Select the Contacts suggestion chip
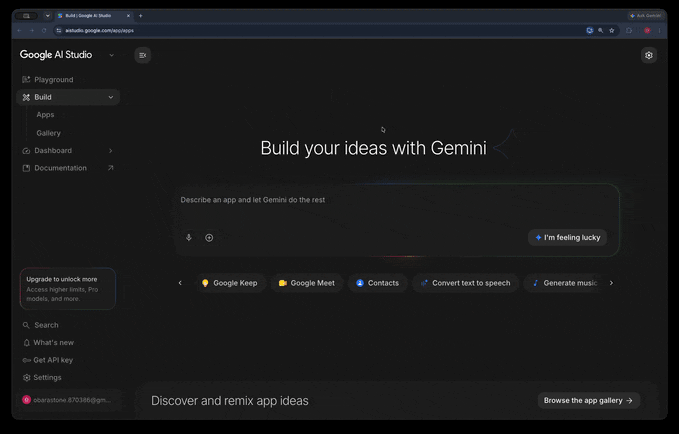Viewport: 679px width, 434px height. tap(378, 283)
